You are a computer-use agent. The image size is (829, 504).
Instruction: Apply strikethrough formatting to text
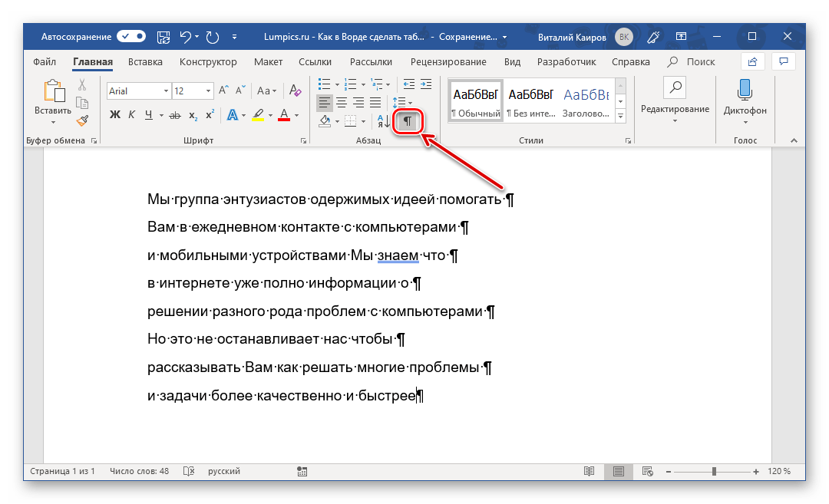173,116
